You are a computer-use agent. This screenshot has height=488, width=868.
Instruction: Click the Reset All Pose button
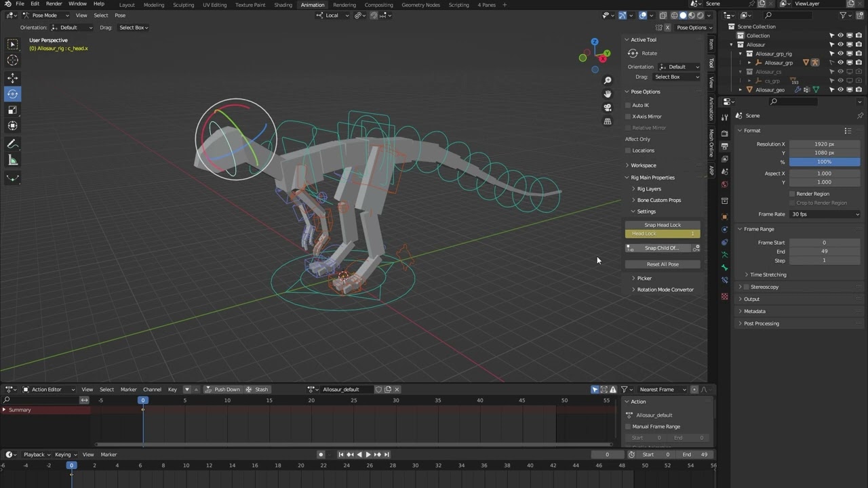[x=663, y=264]
